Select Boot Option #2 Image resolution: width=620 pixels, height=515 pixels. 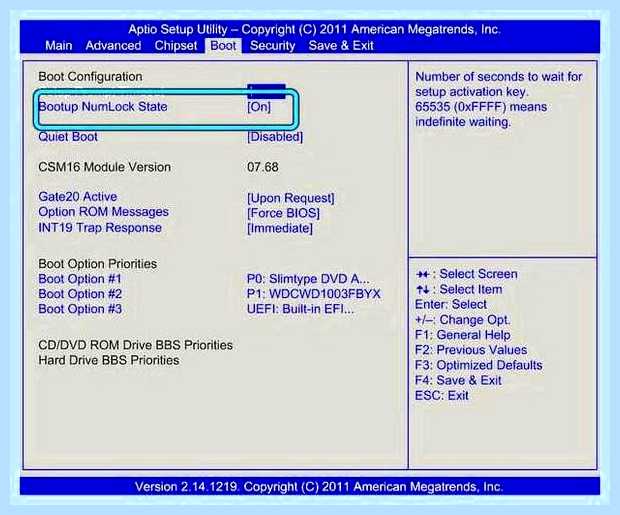pos(80,294)
